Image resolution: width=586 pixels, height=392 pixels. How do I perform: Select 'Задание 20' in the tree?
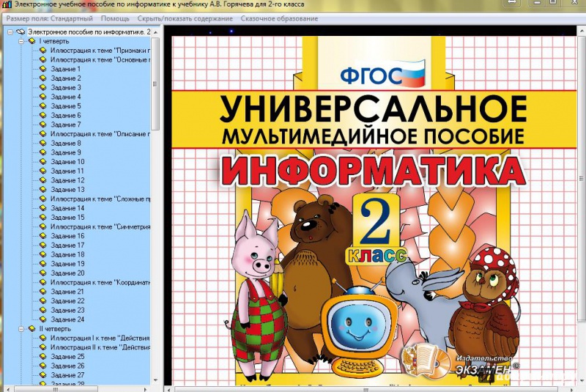[67, 273]
